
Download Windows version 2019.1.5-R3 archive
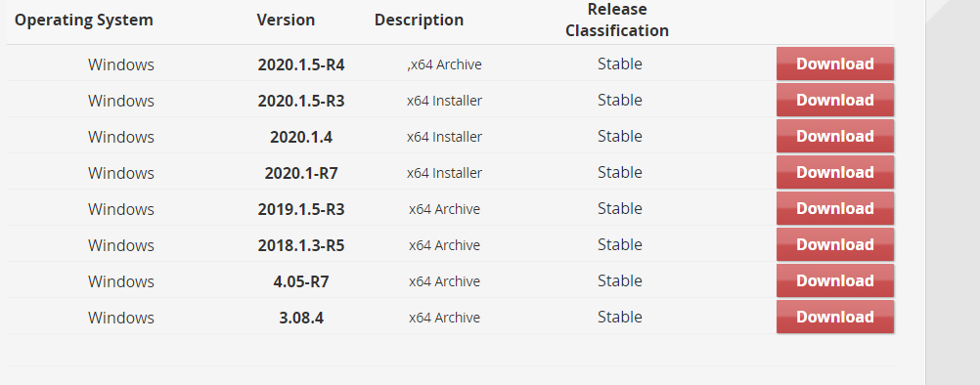pos(835,208)
